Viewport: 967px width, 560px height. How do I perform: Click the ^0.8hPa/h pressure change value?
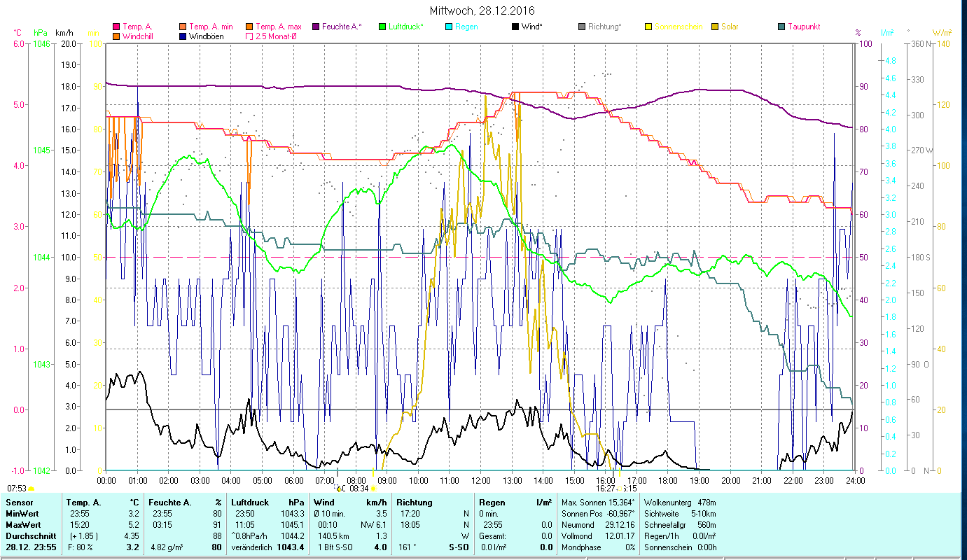coord(251,536)
